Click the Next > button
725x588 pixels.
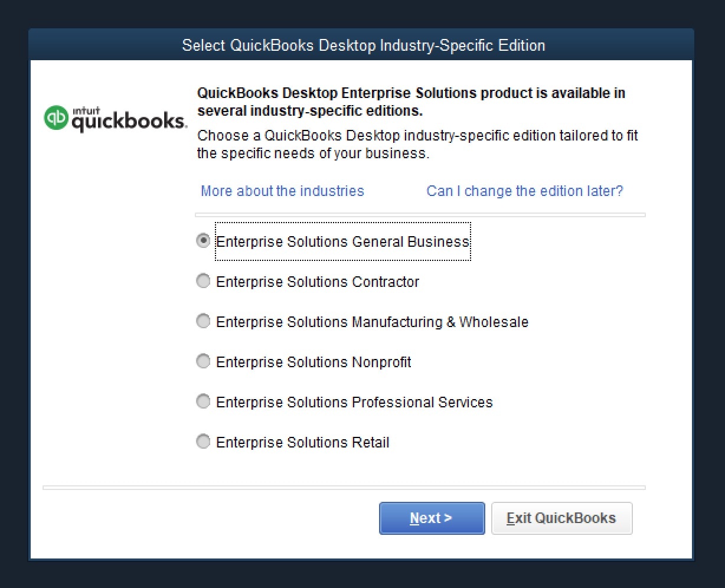click(432, 518)
